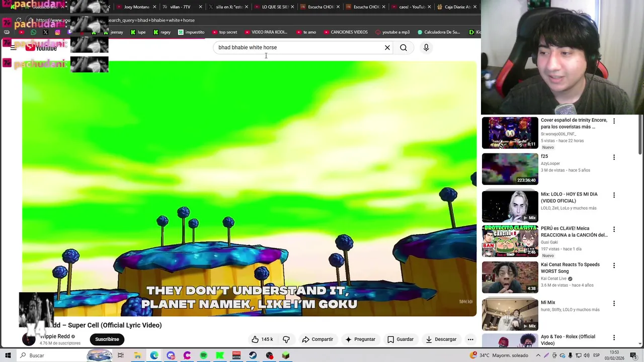
Task: Like the Super Cell video
Action: pos(262,339)
